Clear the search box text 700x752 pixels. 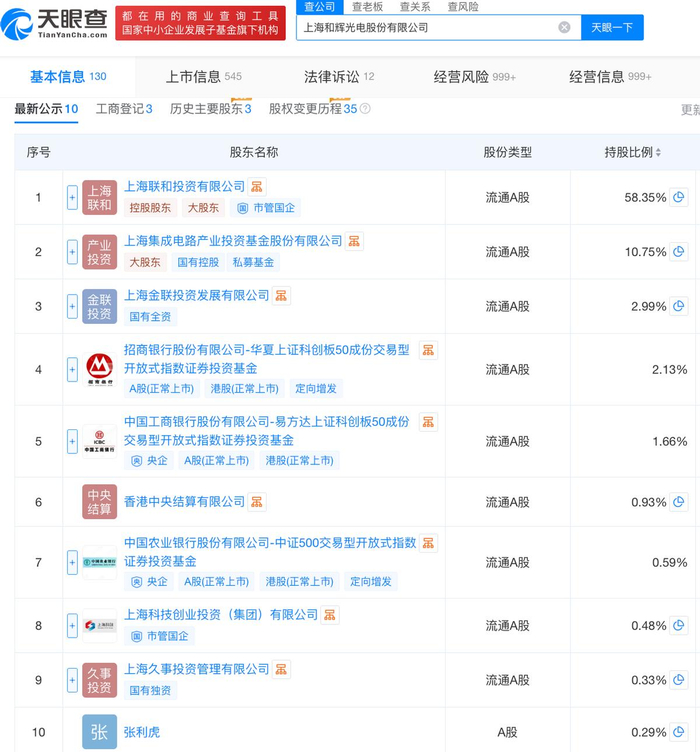[564, 27]
